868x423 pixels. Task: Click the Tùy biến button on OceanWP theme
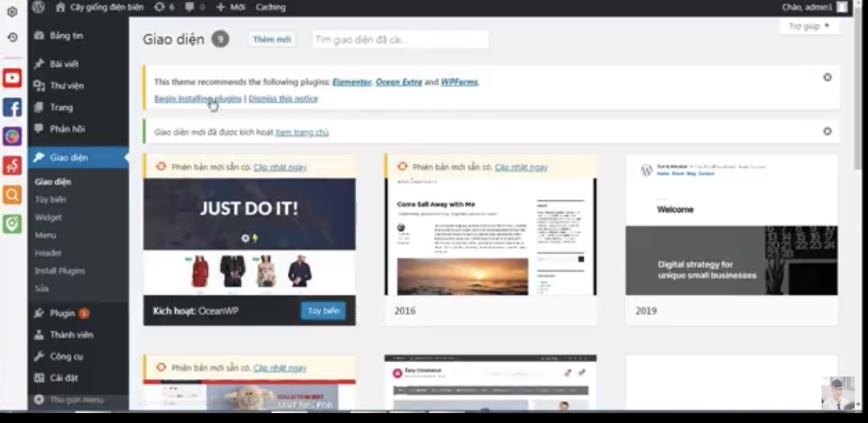(x=323, y=311)
